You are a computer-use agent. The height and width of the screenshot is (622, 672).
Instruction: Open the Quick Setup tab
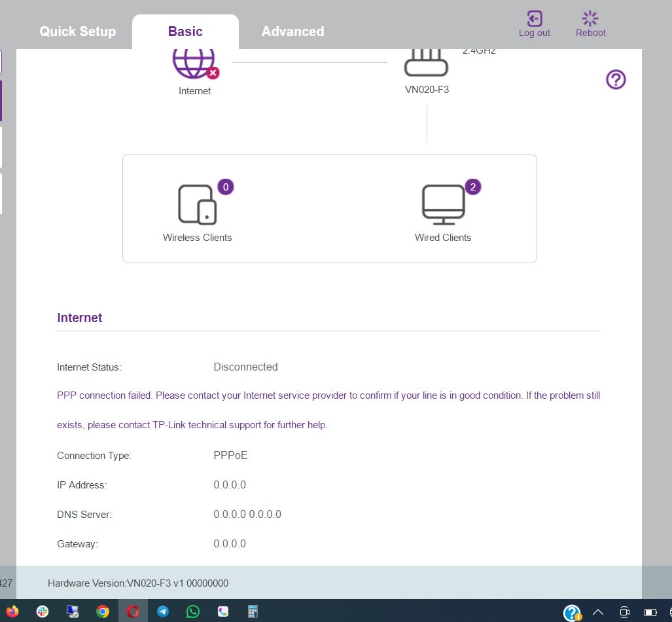[x=78, y=31]
